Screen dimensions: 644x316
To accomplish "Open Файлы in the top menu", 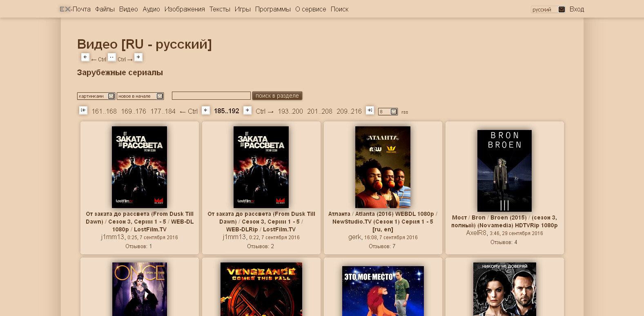I will (105, 9).
